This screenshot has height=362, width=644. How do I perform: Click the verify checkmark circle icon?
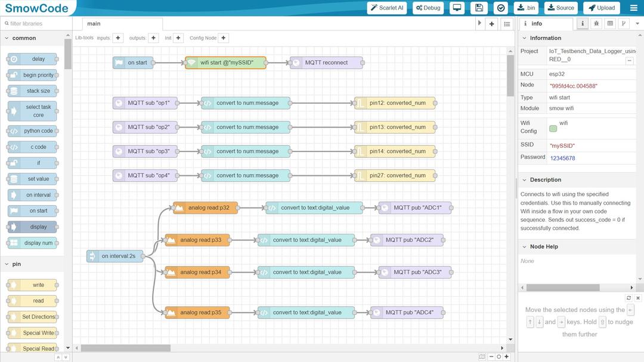501,8
